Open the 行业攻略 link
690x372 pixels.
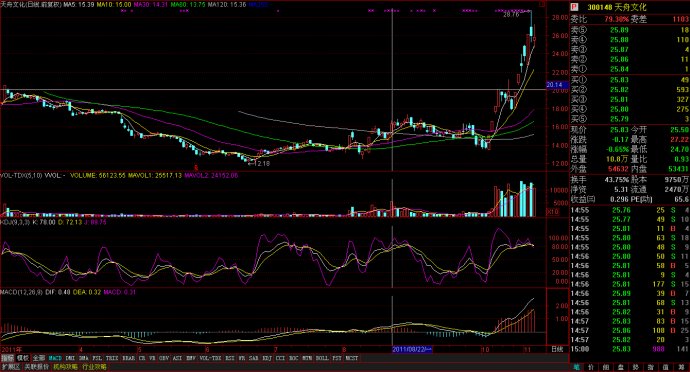94,367
